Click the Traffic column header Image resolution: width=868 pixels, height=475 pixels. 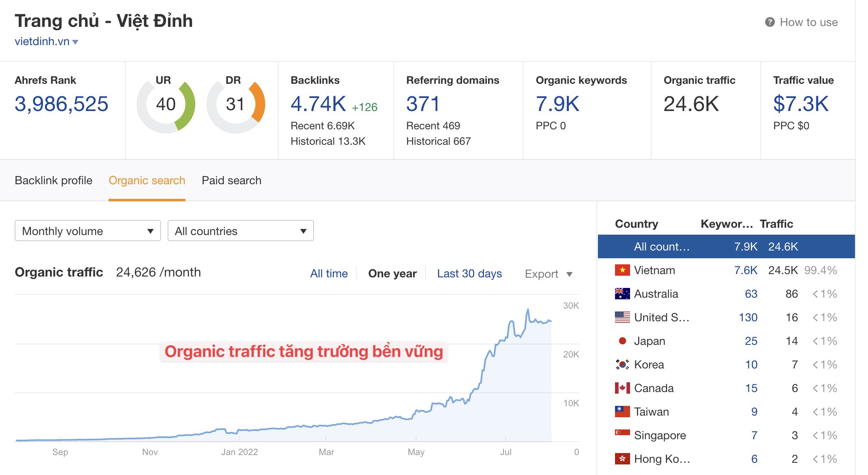[776, 224]
